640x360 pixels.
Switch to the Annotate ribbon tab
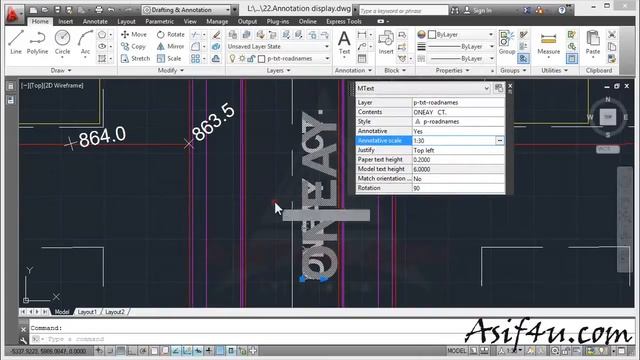click(x=95, y=21)
